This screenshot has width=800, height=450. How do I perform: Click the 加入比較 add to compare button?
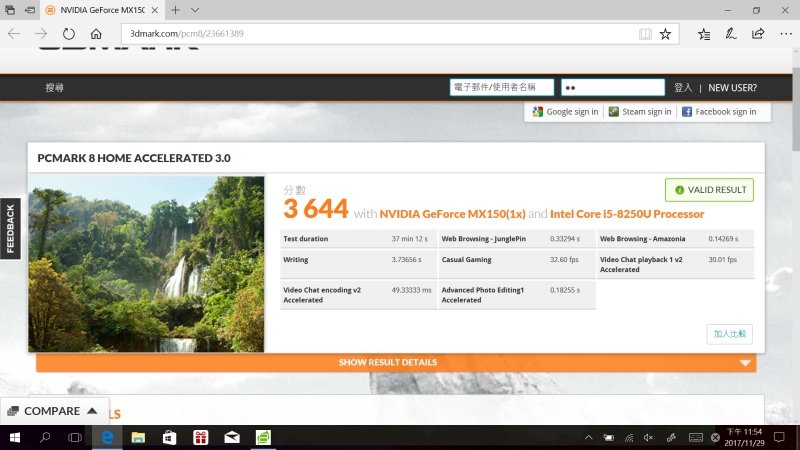pyautogui.click(x=729, y=334)
